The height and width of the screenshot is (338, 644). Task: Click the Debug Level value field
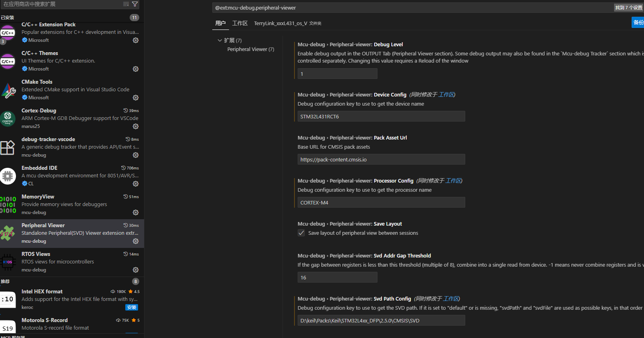[x=337, y=74]
